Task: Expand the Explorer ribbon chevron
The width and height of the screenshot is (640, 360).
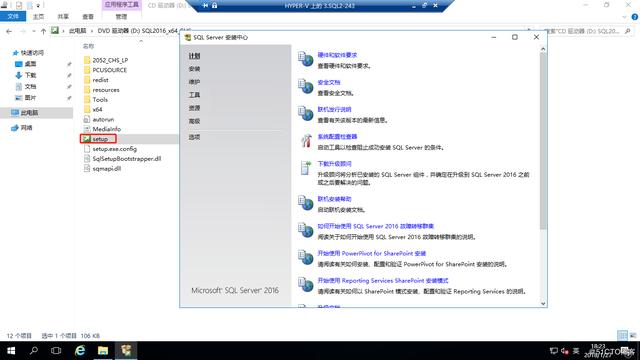Action: point(624,17)
